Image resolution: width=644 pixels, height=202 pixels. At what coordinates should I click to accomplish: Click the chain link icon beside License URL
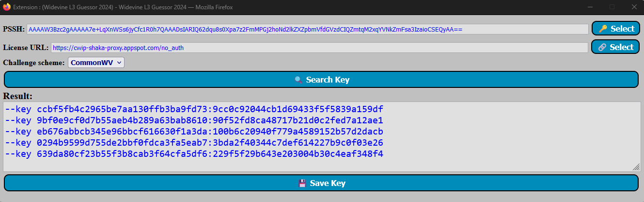[602, 47]
